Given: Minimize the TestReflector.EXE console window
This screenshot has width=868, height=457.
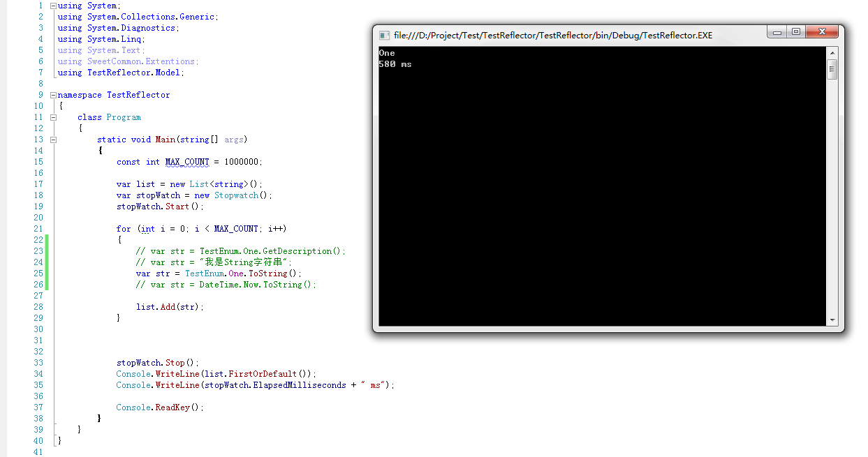Looking at the screenshot, I should 777,32.
